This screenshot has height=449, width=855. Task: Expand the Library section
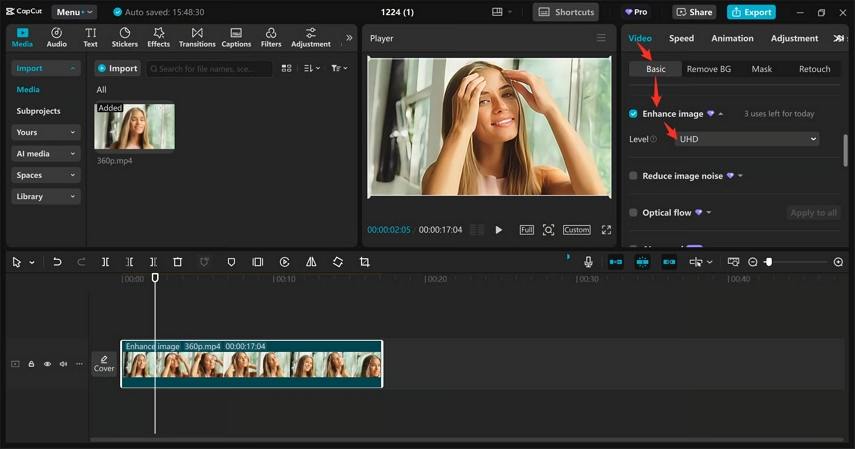(x=45, y=196)
